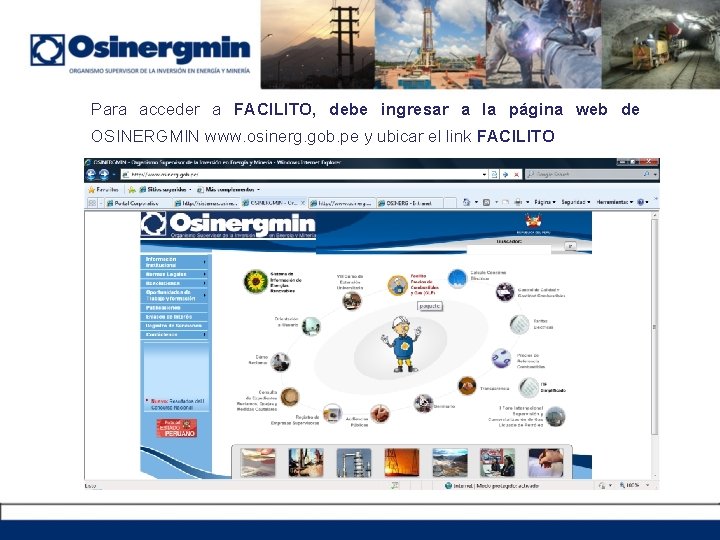Click the Foro Internacional Gas Licuado icon
Viewport: 720px width, 540px height.
click(555, 416)
